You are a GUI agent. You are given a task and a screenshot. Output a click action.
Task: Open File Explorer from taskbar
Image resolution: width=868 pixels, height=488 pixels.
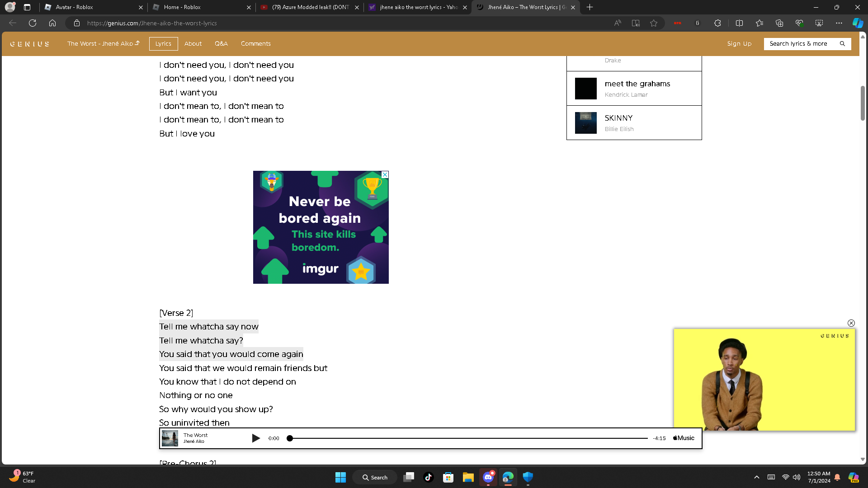(468, 477)
